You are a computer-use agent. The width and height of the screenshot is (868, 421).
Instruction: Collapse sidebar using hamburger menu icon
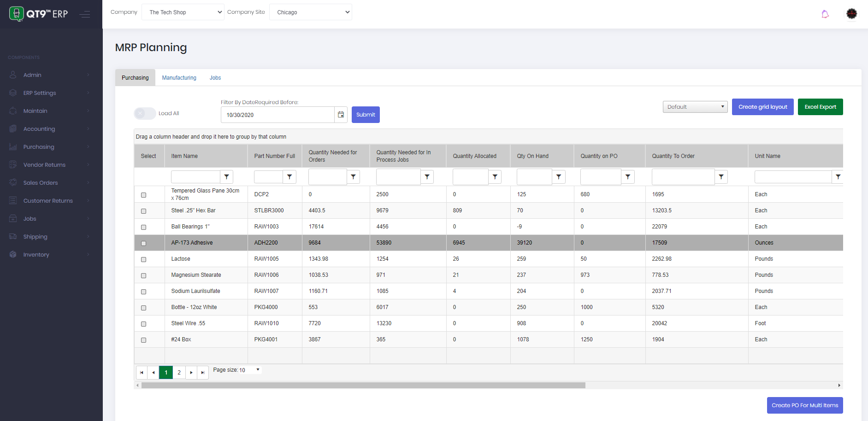(x=84, y=14)
